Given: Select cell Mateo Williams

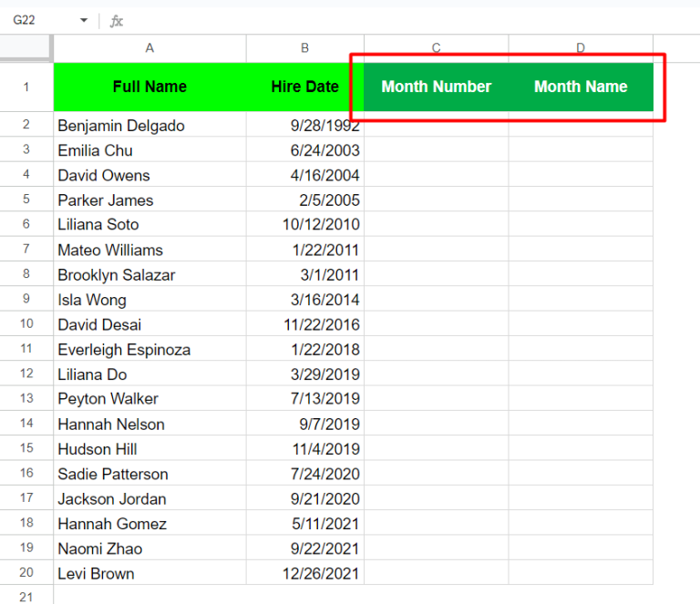Looking at the screenshot, I should 149,249.
